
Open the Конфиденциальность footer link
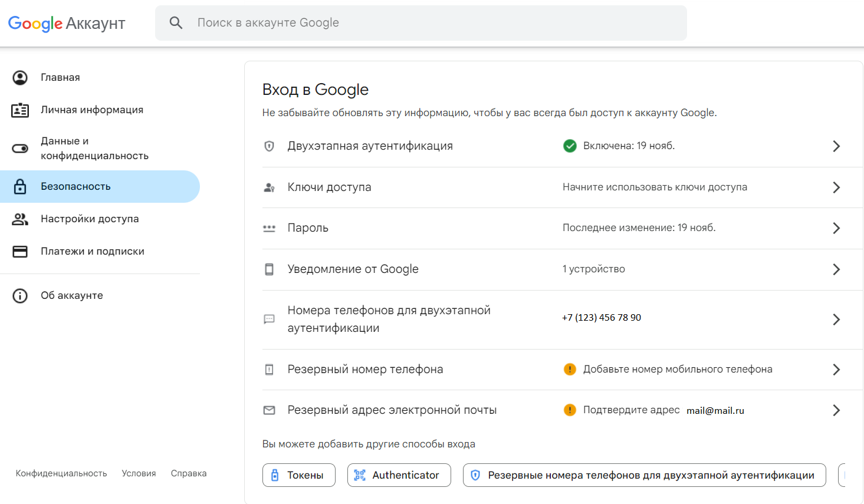tap(61, 473)
